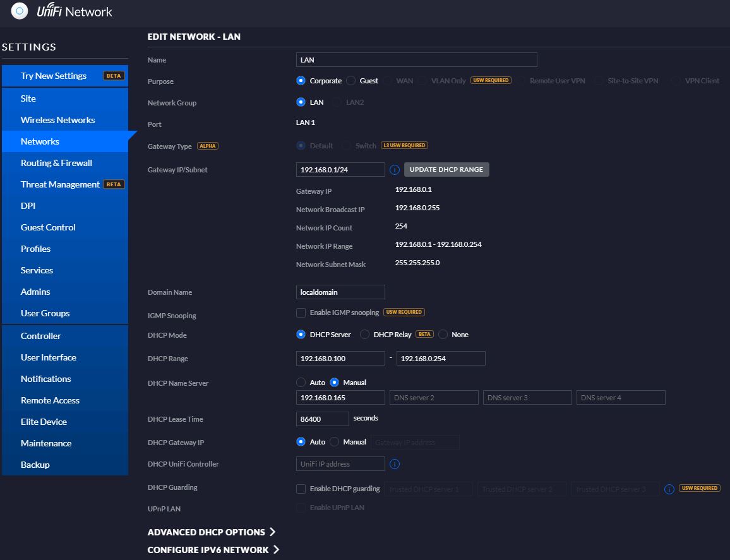Image resolution: width=730 pixels, height=560 pixels.
Task: Click the network Name field
Action: tap(416, 59)
